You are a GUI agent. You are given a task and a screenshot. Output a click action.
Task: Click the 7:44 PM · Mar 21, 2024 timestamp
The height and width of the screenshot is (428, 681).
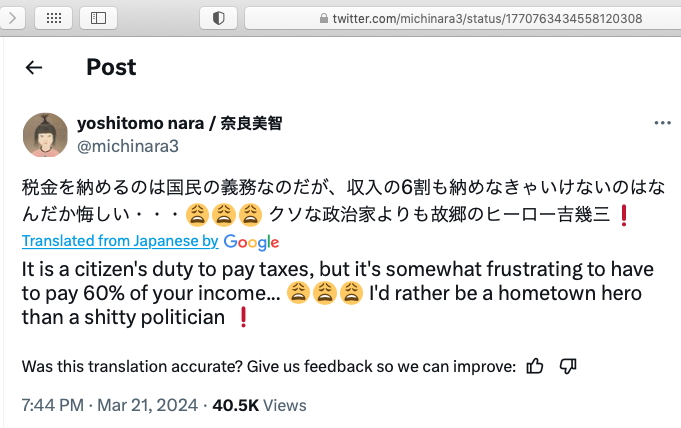tap(108, 405)
